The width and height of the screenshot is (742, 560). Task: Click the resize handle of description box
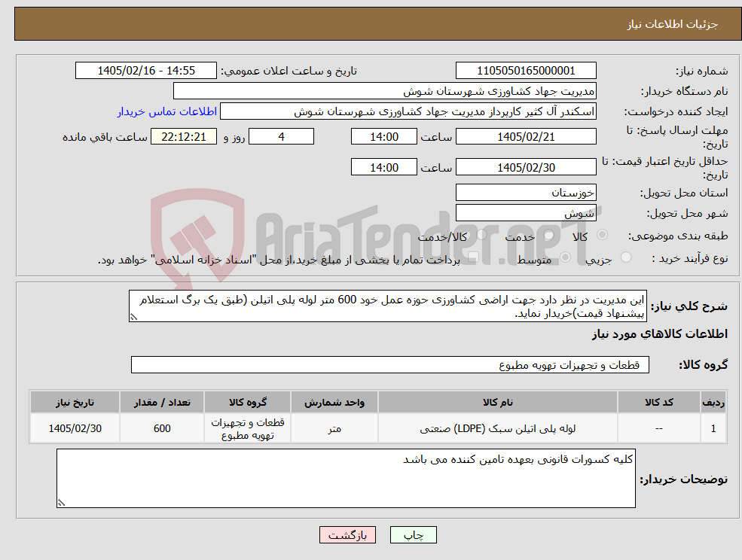133,317
